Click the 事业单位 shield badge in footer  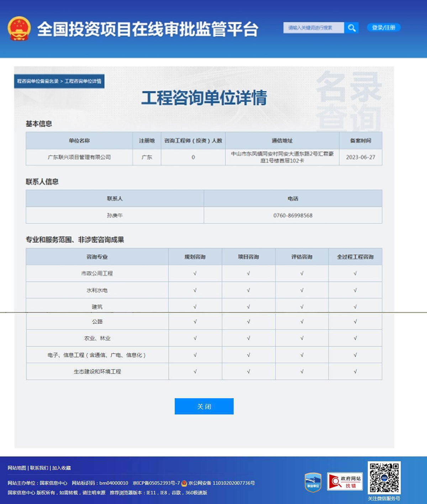(313, 482)
